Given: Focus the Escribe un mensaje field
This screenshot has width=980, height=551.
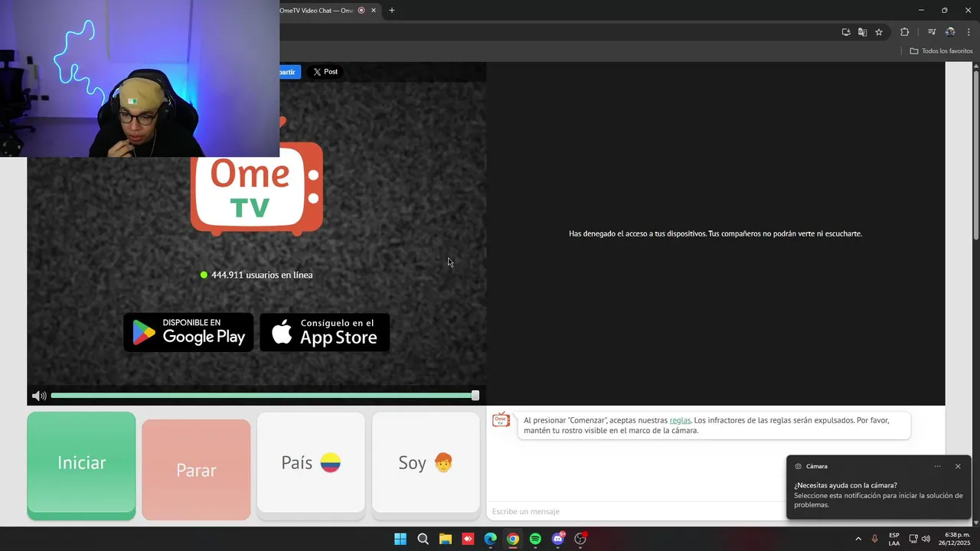Looking at the screenshot, I should click(635, 511).
